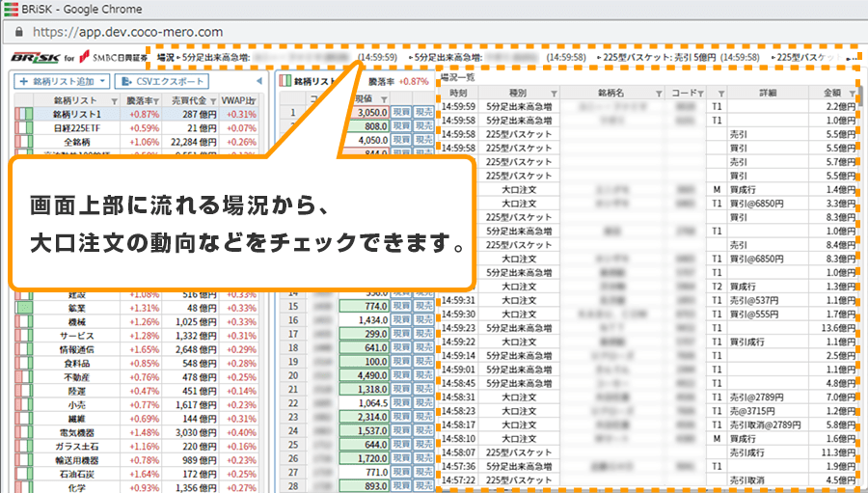Expand the ticker overflow ellipsis at top right
The height and width of the screenshot is (493, 868).
(x=851, y=59)
